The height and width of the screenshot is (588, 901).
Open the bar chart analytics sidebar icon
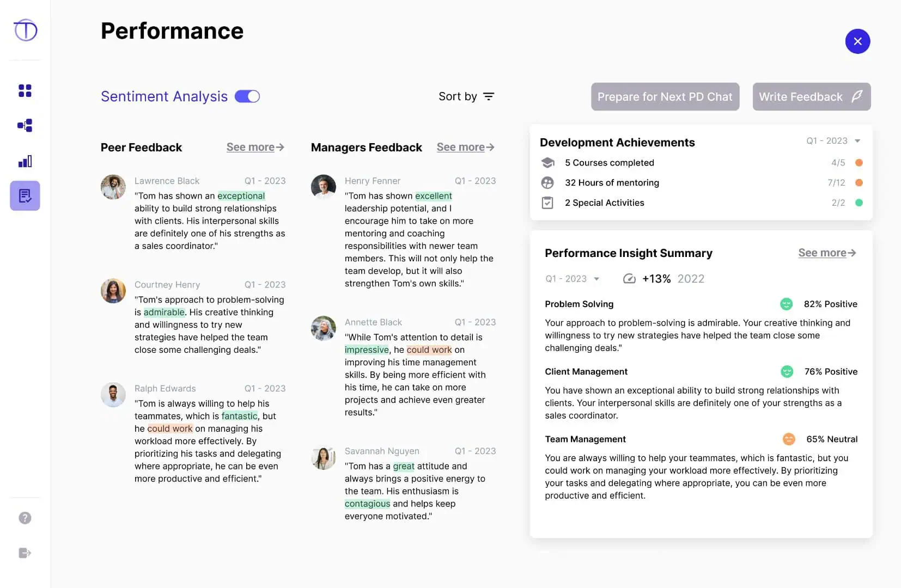(x=25, y=161)
